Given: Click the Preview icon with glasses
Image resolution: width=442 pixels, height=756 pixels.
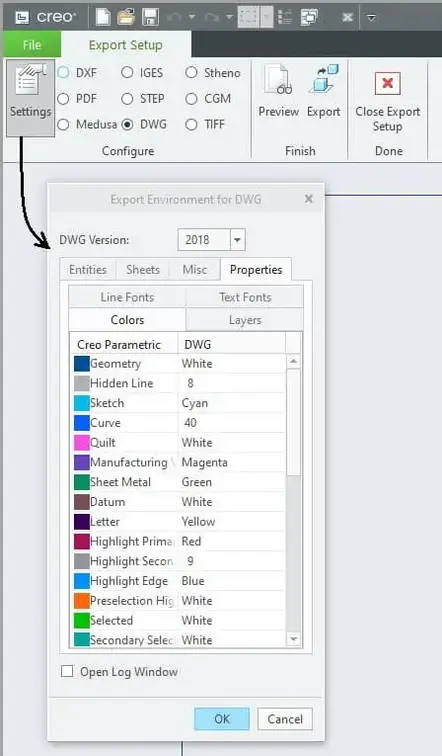Looking at the screenshot, I should tap(278, 80).
